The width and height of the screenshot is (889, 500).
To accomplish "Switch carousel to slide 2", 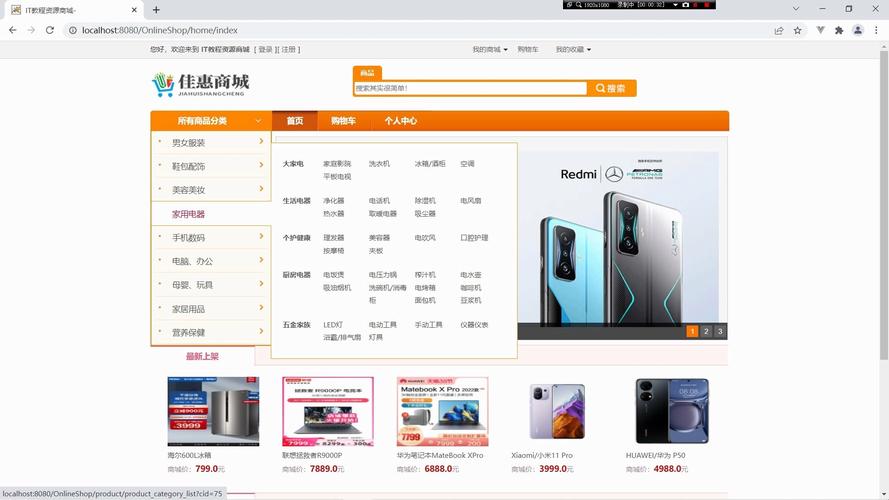I will [706, 331].
